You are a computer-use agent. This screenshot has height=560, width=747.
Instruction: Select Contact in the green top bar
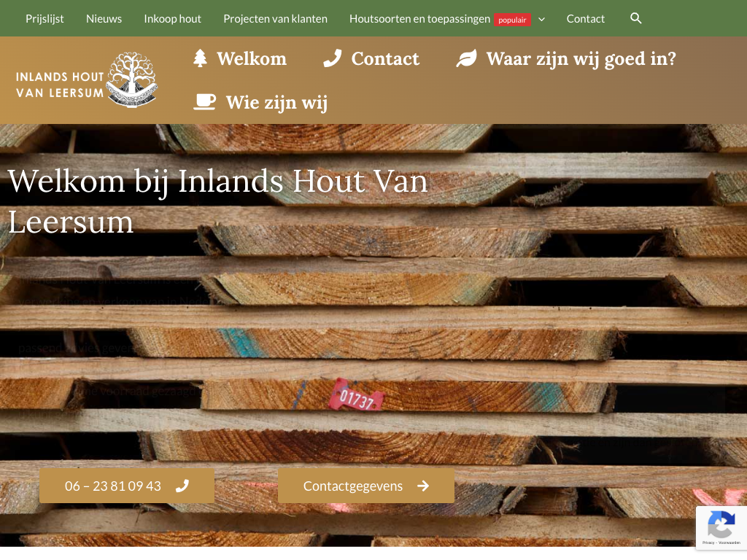pyautogui.click(x=586, y=18)
